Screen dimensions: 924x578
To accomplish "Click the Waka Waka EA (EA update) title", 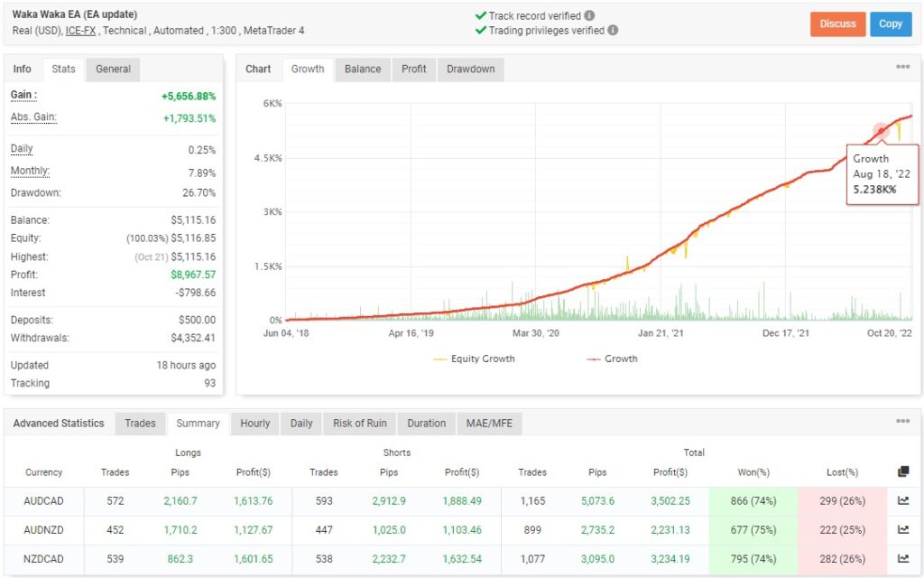I will click(75, 14).
